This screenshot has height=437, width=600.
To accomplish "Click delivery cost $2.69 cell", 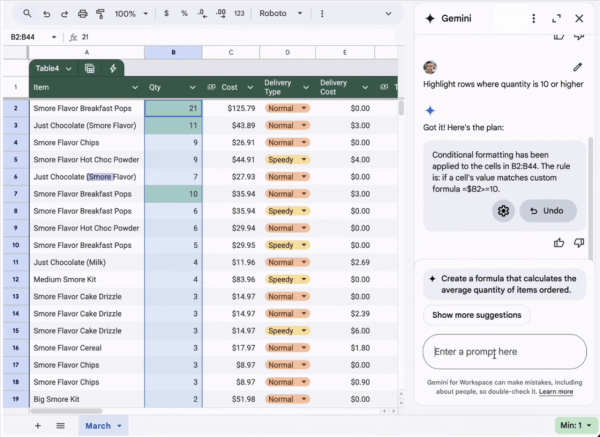I will [x=345, y=262].
